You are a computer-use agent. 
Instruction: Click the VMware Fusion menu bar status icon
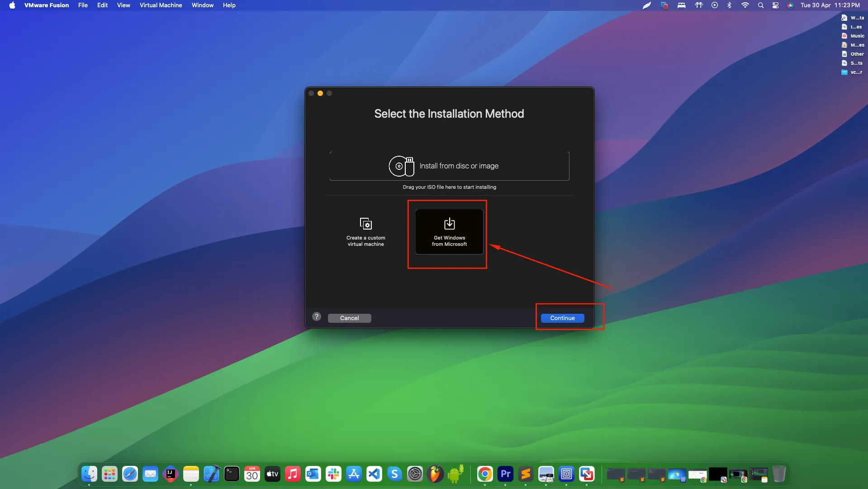(x=664, y=5)
